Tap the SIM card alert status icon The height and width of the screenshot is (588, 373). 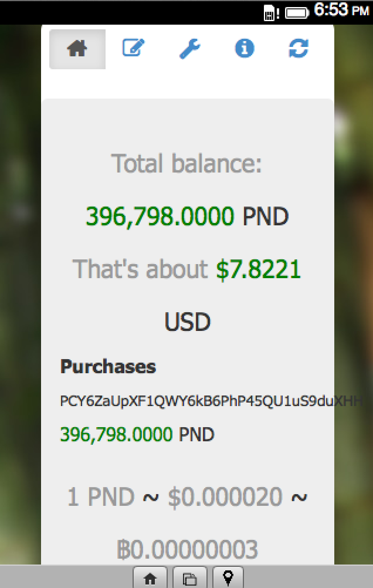[x=271, y=12]
